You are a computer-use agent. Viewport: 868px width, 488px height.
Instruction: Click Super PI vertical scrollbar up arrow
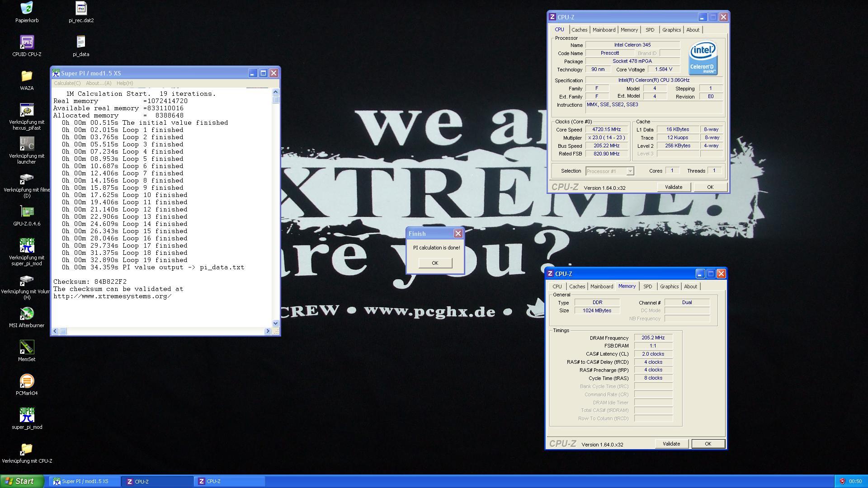click(276, 92)
